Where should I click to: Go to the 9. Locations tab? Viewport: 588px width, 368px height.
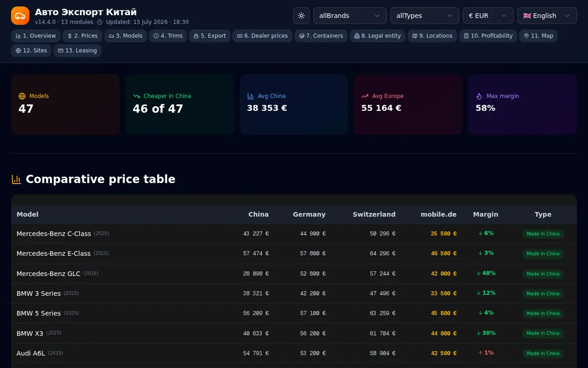(432, 36)
